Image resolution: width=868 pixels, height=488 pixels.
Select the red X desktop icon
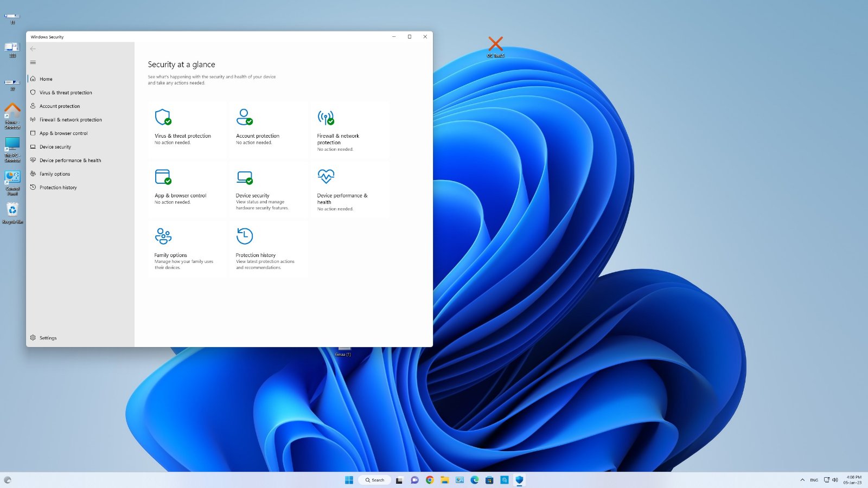(495, 47)
